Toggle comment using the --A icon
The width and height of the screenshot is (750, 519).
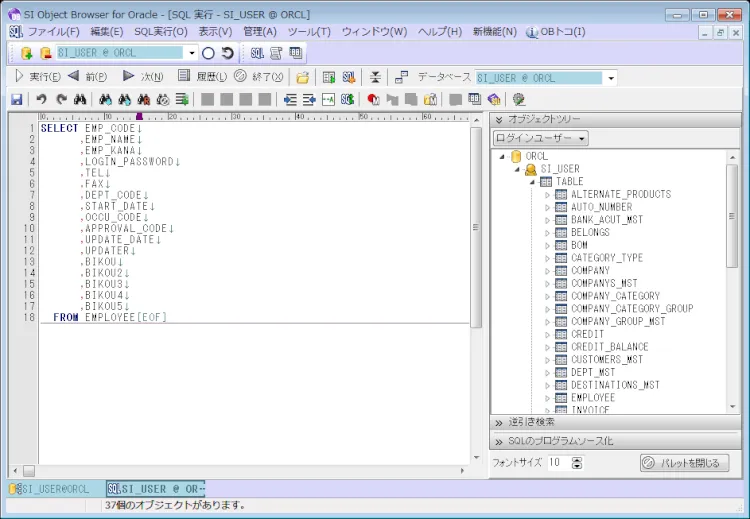328,99
